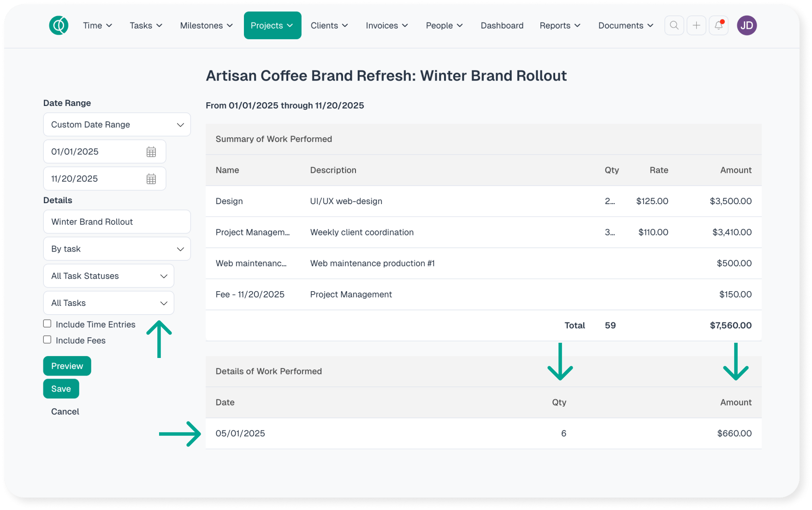Click the Cancel link
Viewport: 812px width, 510px height.
(65, 411)
